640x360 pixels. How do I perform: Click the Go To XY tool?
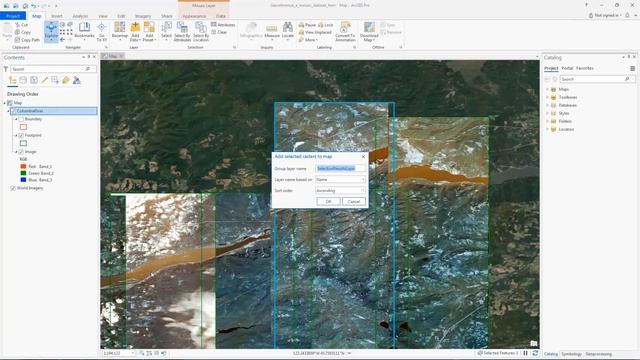pos(102,31)
